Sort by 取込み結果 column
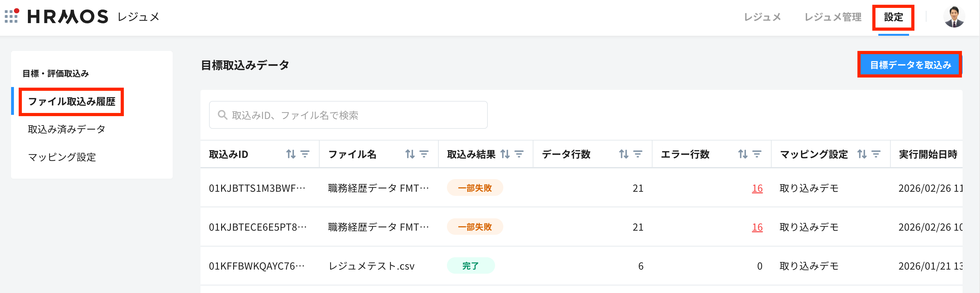Viewport: 980px width, 293px height. [505, 154]
